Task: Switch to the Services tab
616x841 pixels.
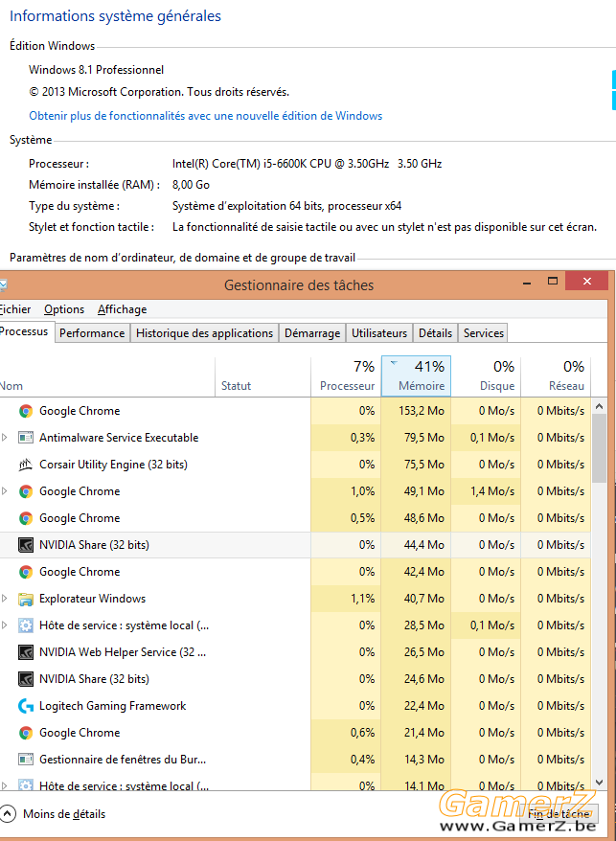Action: coord(484,333)
